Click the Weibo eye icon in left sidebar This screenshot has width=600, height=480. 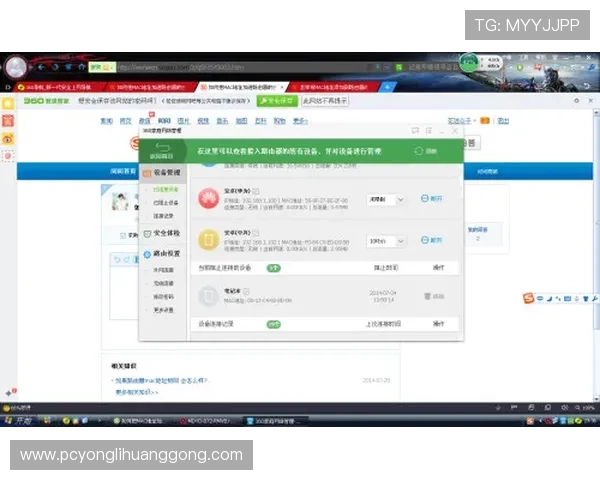pyautogui.click(x=8, y=139)
